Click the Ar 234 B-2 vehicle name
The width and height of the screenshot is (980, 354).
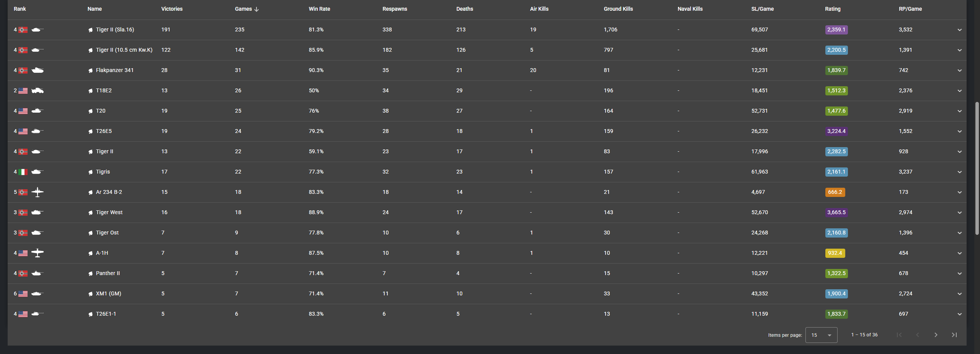tap(109, 192)
